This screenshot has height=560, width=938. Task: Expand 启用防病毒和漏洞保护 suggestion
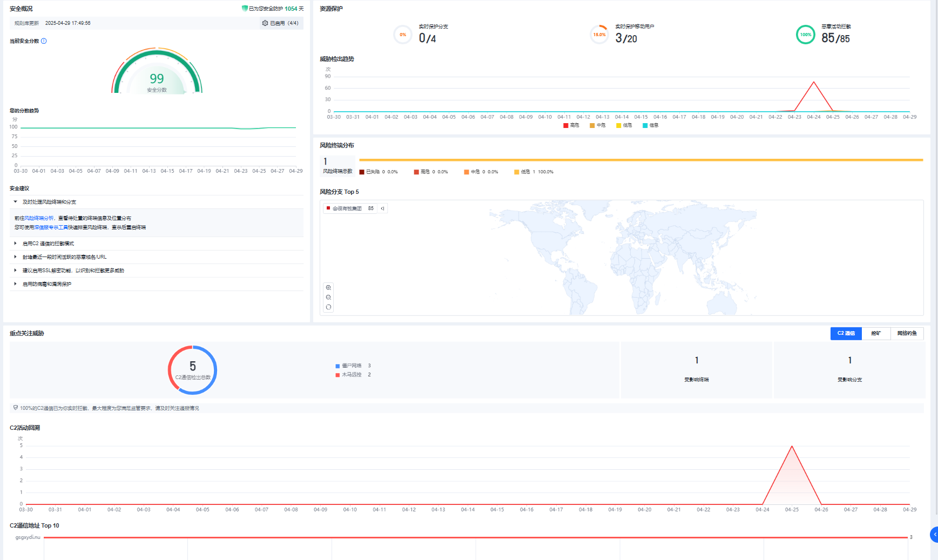16,284
